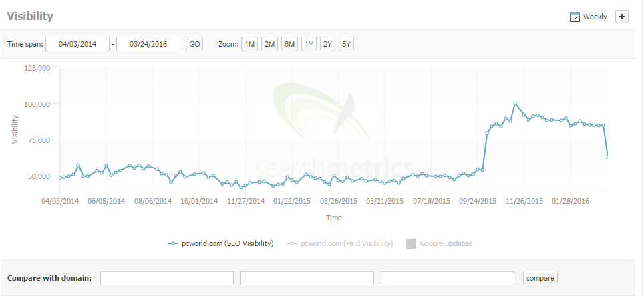
Task: Click second compare domain input field
Action: click(x=307, y=278)
